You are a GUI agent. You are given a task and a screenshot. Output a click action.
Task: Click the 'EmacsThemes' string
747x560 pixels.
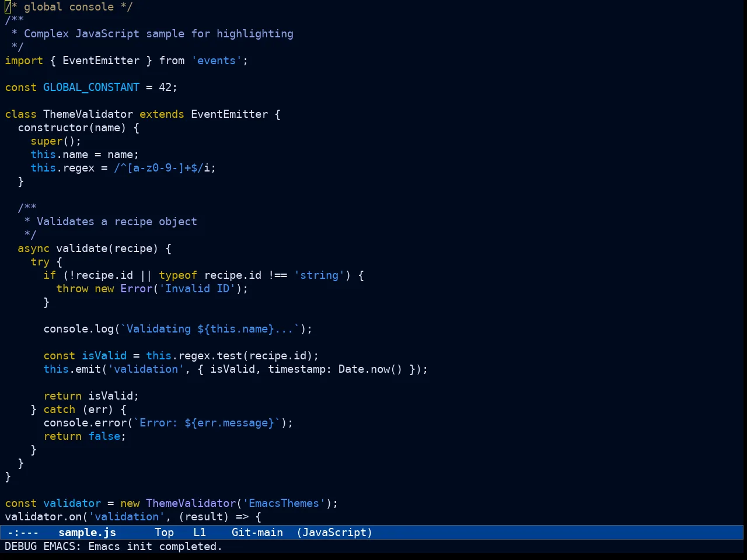tap(284, 503)
